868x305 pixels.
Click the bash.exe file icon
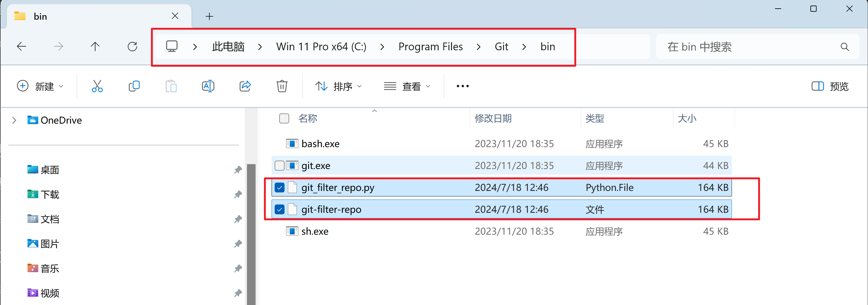point(292,144)
